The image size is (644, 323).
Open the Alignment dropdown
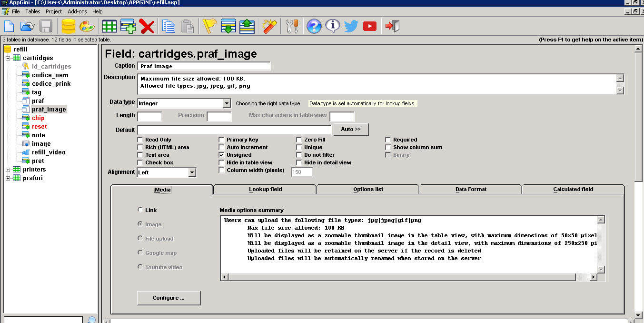coord(192,172)
